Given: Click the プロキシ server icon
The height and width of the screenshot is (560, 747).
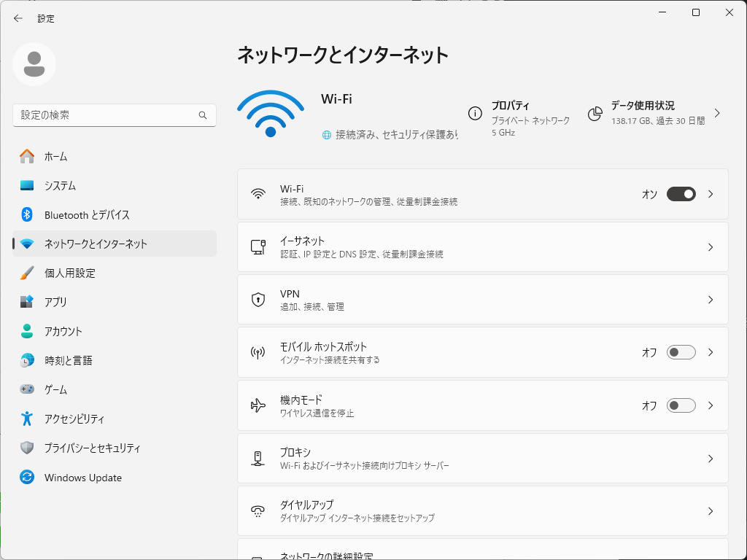Looking at the screenshot, I should 258,459.
